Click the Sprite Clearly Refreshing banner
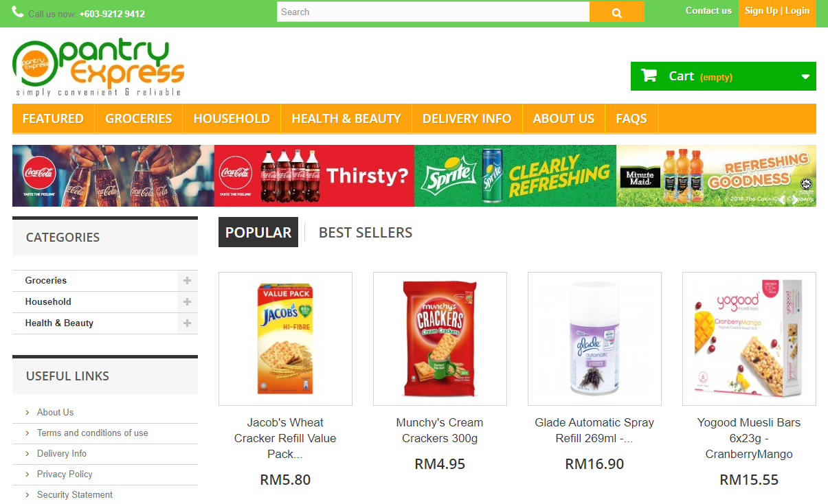This screenshot has width=828, height=504. (515, 176)
